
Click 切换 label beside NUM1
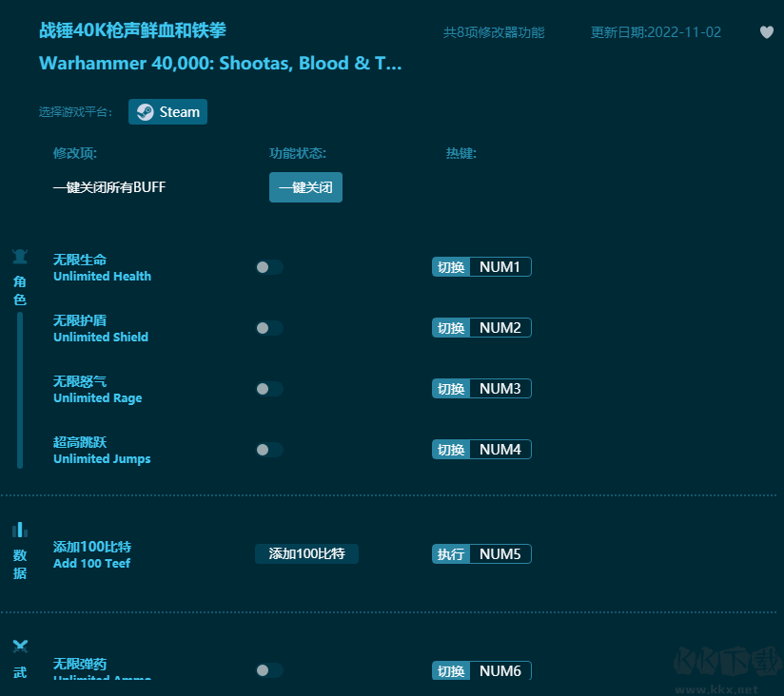(x=451, y=267)
